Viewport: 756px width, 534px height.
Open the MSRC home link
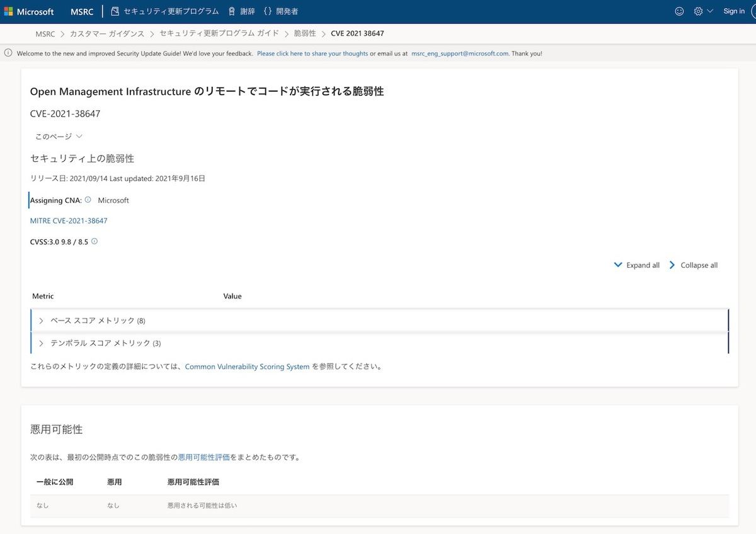82,11
